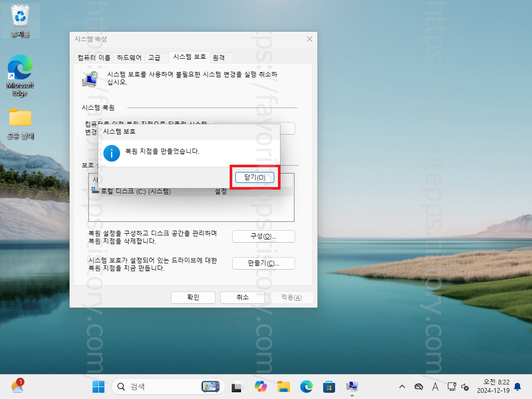The height and width of the screenshot is (399, 532).
Task: Switch to the 하드웨어 tab
Action: coord(129,58)
